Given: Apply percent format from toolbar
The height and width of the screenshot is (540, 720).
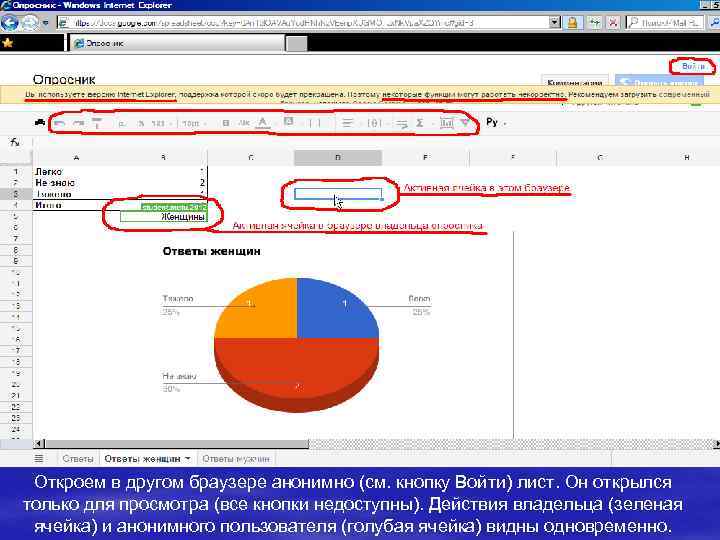Looking at the screenshot, I should click(141, 124).
